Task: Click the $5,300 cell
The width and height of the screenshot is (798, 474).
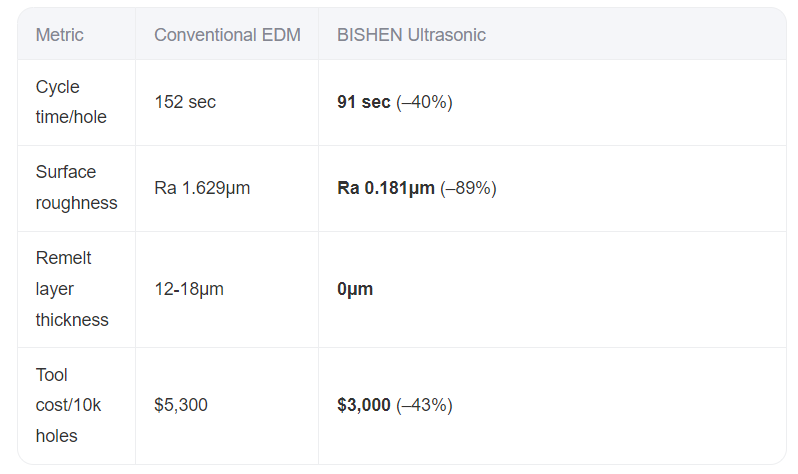Action: pyautogui.click(x=181, y=405)
